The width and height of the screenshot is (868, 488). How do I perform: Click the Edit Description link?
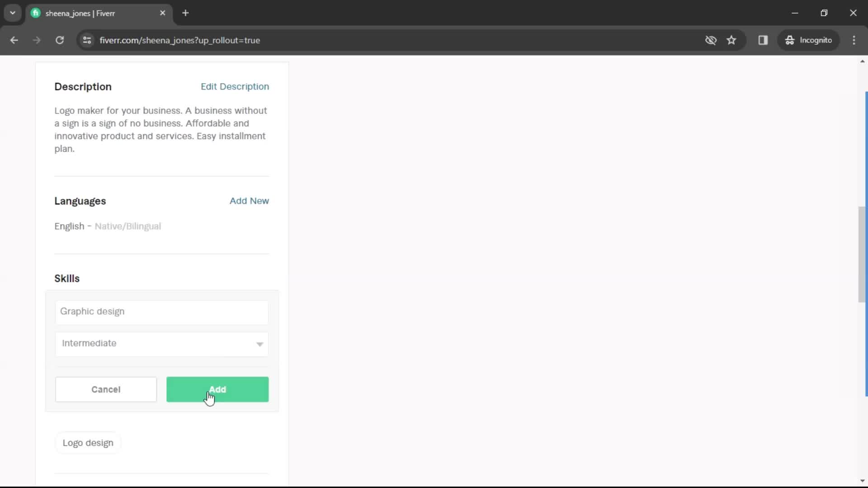pyautogui.click(x=235, y=86)
